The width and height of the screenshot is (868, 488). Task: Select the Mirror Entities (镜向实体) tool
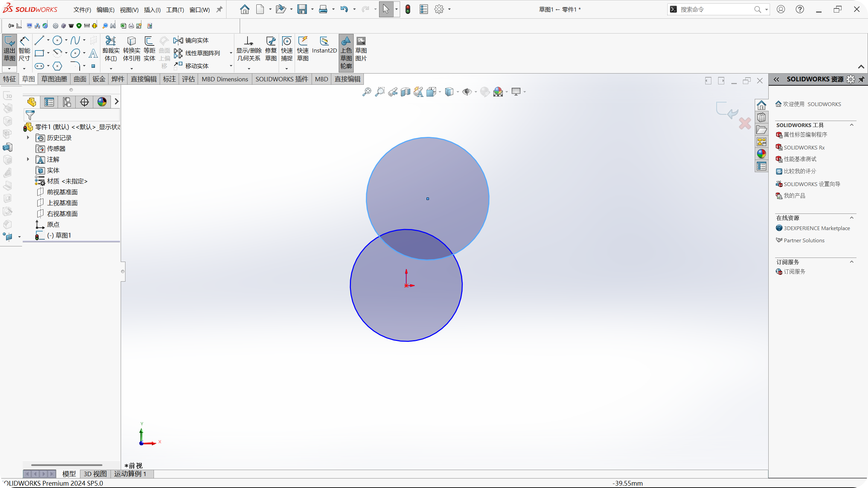pos(192,40)
